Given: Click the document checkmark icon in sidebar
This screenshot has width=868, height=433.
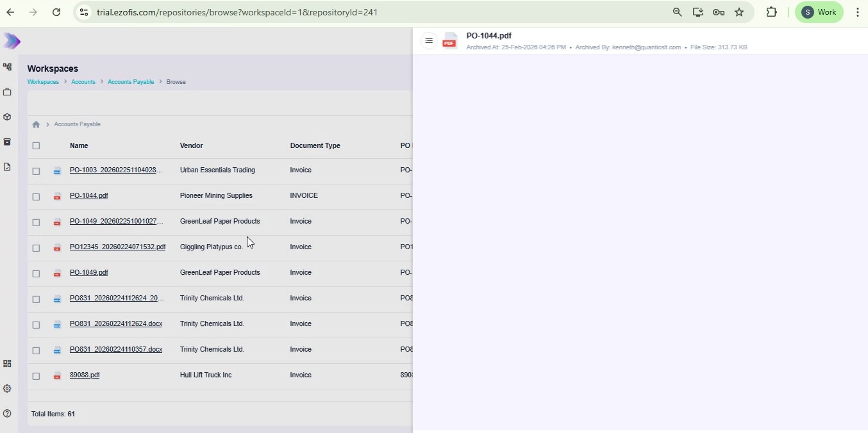Looking at the screenshot, I should pos(8,167).
